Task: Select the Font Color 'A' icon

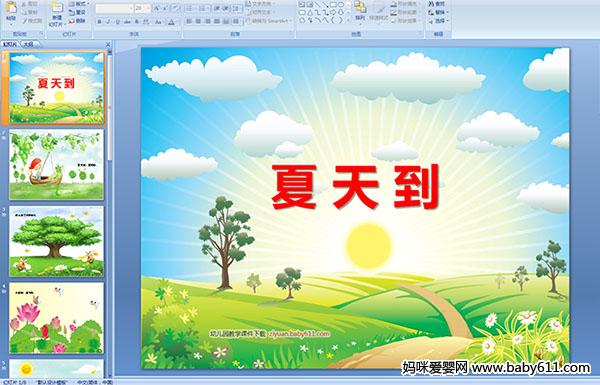Action: click(x=171, y=22)
